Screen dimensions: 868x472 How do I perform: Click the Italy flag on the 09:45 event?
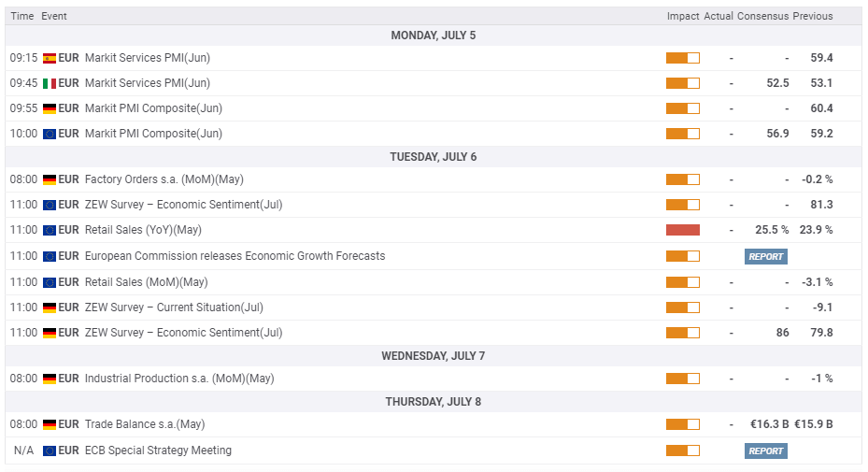pos(50,83)
